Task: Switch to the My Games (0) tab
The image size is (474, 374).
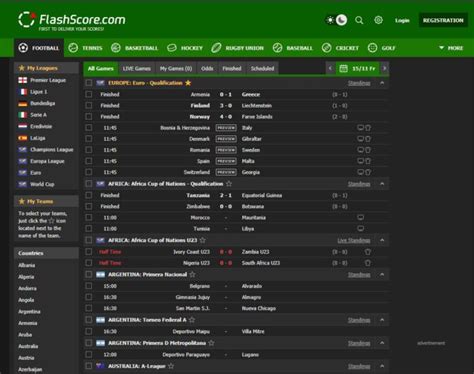Action: (x=176, y=68)
